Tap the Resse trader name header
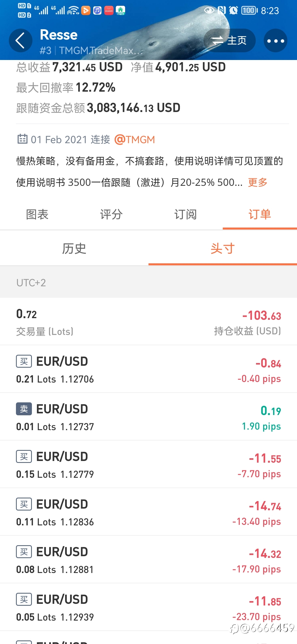The image size is (297, 644). click(x=59, y=35)
